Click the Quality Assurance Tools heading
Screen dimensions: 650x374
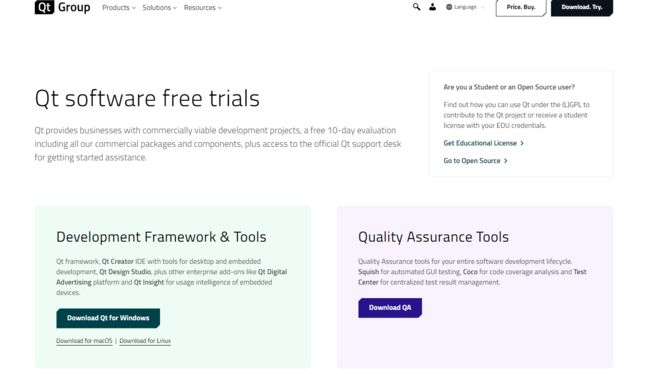click(433, 237)
